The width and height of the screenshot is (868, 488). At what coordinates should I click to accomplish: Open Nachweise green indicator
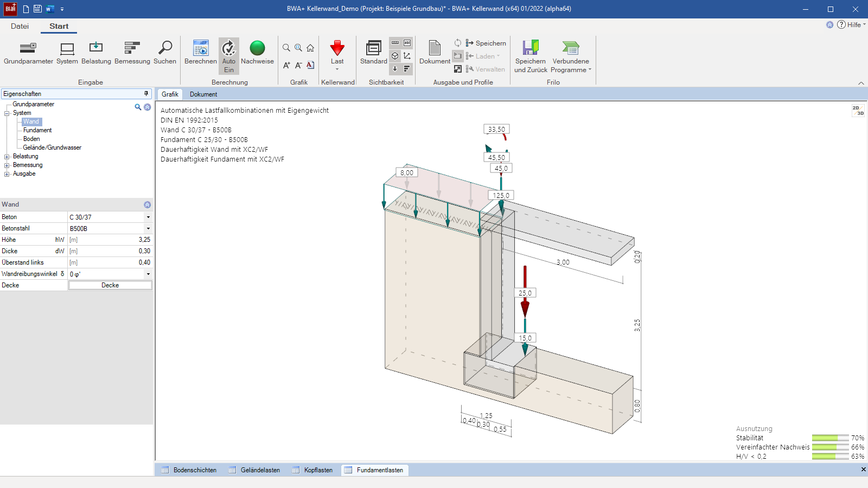click(x=257, y=53)
